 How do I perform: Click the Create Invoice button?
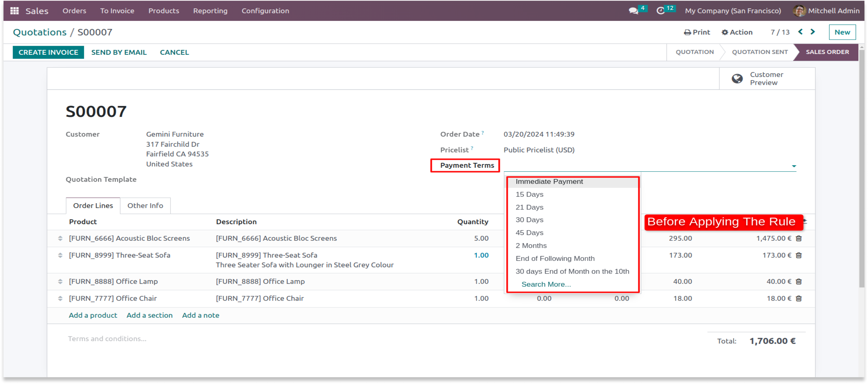coord(48,52)
